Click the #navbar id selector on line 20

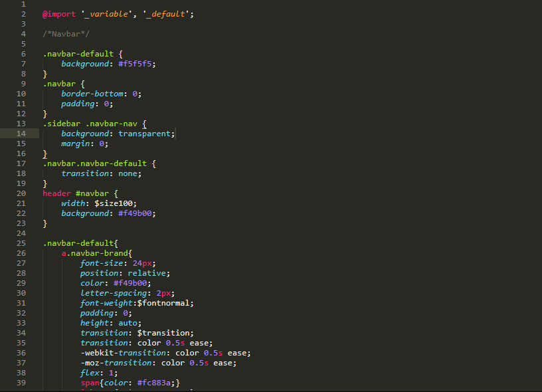point(92,193)
